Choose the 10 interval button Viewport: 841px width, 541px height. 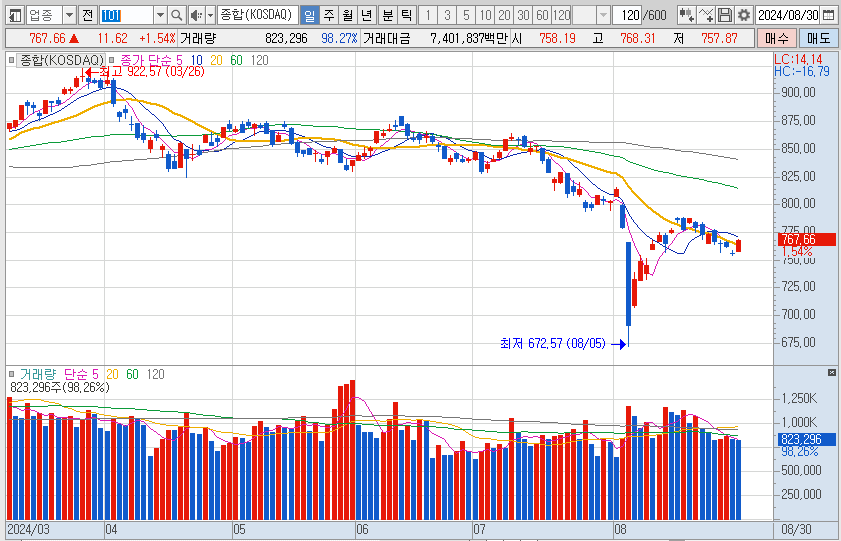click(x=485, y=15)
